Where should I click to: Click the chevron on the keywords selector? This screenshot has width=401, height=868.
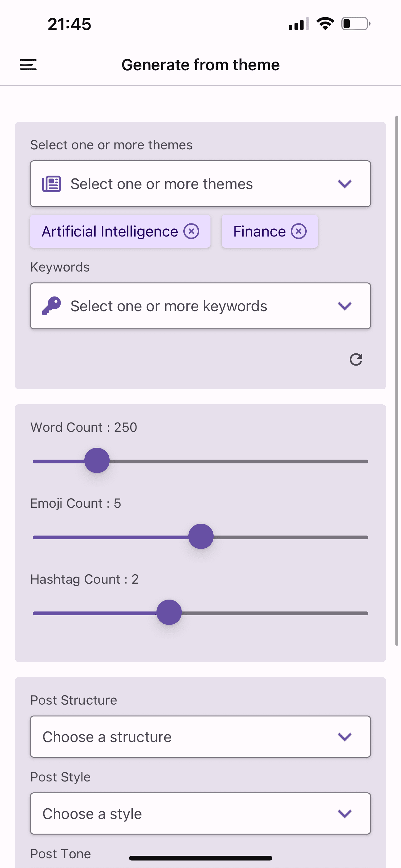[344, 306]
